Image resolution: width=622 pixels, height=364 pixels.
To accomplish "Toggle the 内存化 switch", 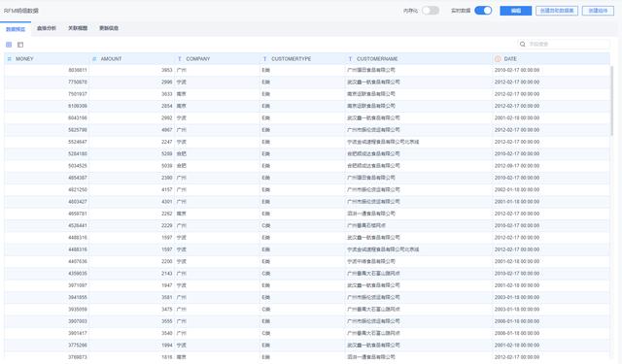I will click(x=431, y=11).
